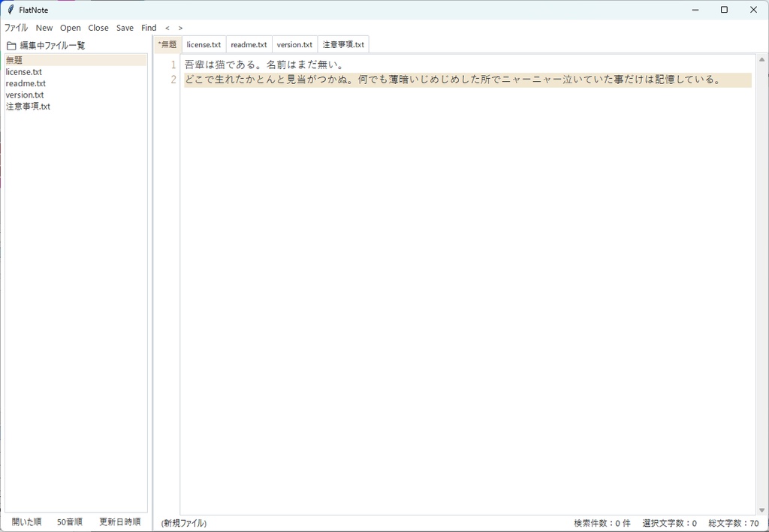Click Close in the menu bar

coord(98,28)
